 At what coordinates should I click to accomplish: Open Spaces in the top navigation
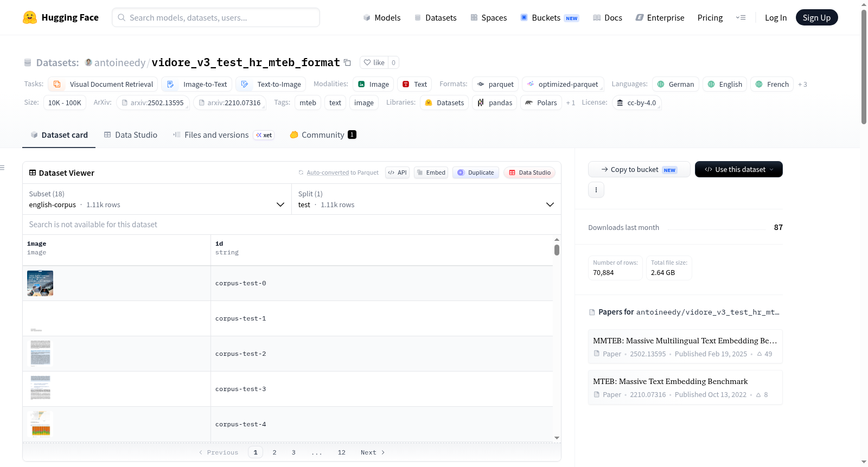(x=489, y=17)
